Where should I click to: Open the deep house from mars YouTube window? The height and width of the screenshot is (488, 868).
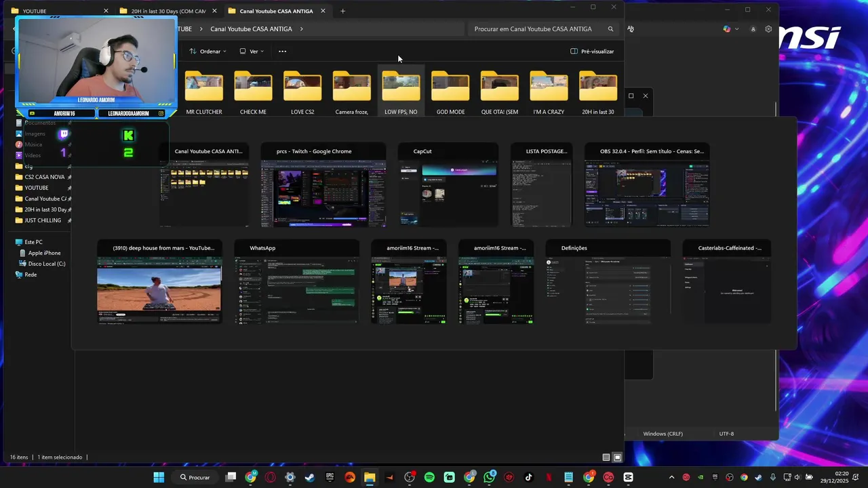click(159, 281)
